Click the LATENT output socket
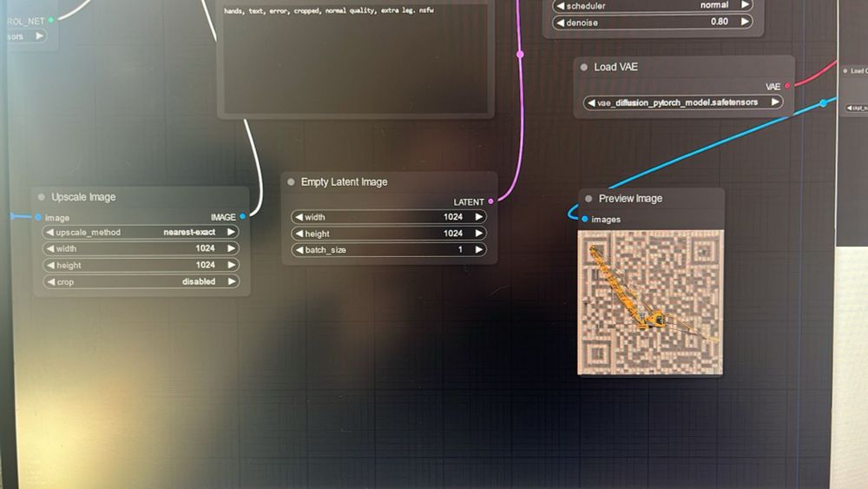This screenshot has width=868, height=489. 491,202
